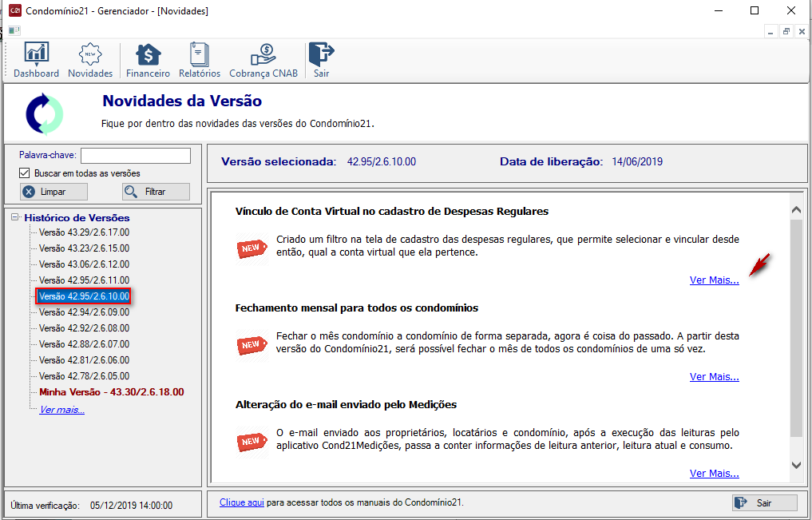The height and width of the screenshot is (520, 812).
Task: Click heading Alteração do e-mail enviado pelo Medições
Action: (346, 404)
